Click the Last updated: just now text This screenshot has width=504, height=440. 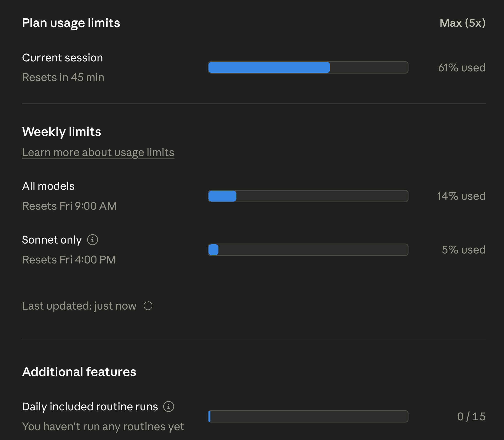click(79, 306)
